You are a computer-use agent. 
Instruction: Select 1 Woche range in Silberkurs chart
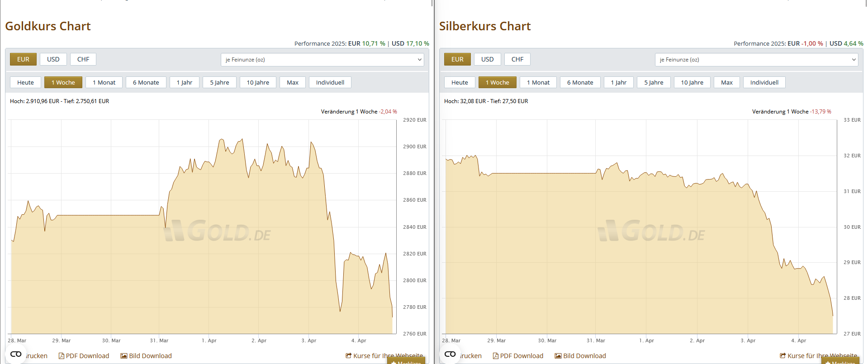pyautogui.click(x=498, y=82)
